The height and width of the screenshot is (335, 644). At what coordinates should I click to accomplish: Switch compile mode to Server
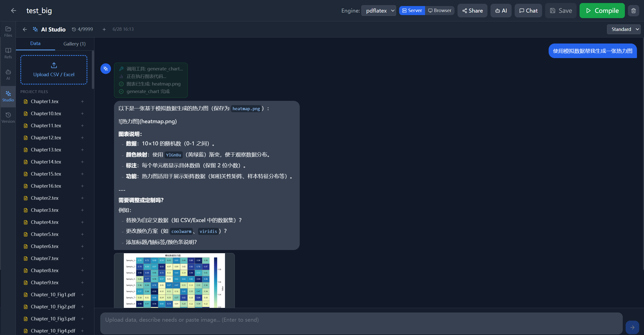coord(412,11)
